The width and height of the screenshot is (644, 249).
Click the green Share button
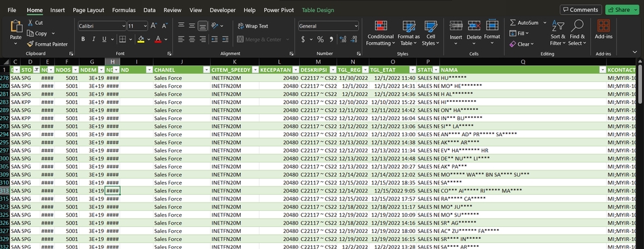[x=619, y=10]
